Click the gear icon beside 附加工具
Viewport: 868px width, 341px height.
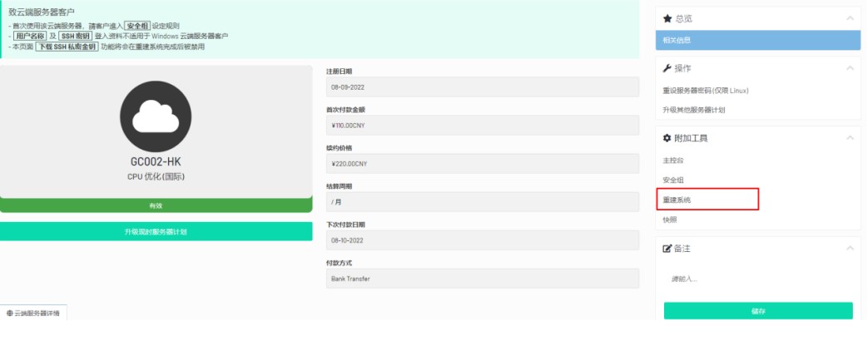(667, 138)
